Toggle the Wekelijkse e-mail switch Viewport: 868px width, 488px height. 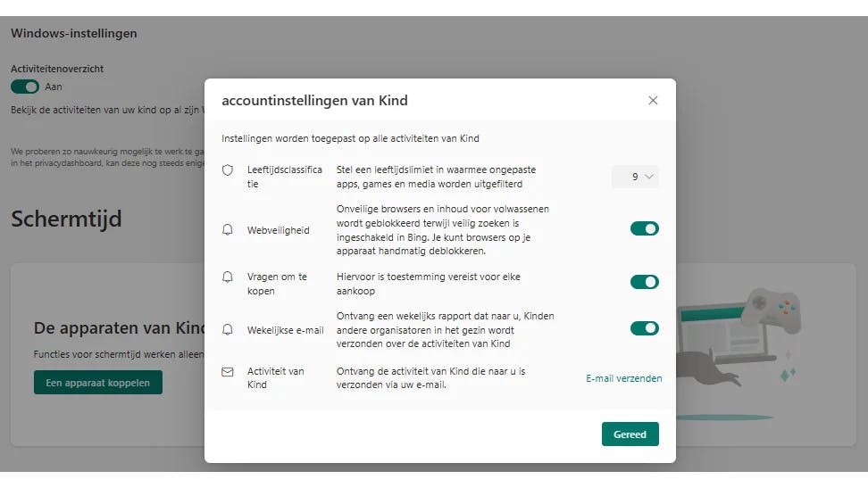point(644,328)
